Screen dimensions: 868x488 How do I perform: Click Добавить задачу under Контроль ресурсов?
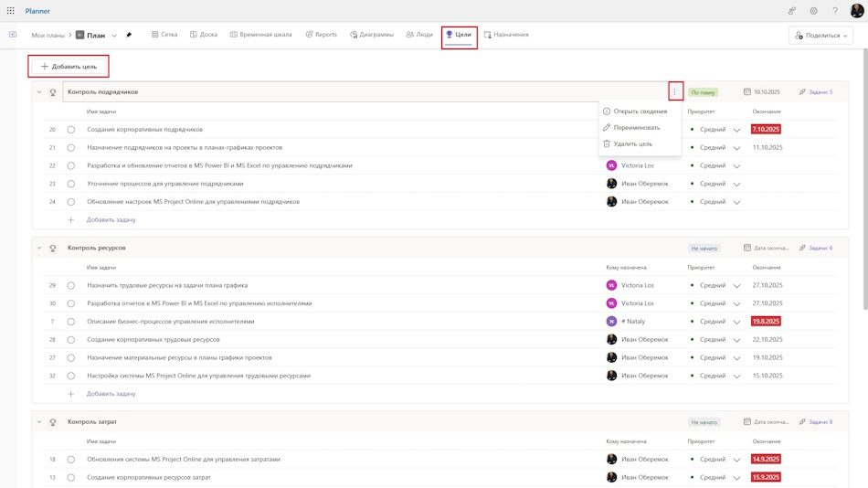pos(111,394)
